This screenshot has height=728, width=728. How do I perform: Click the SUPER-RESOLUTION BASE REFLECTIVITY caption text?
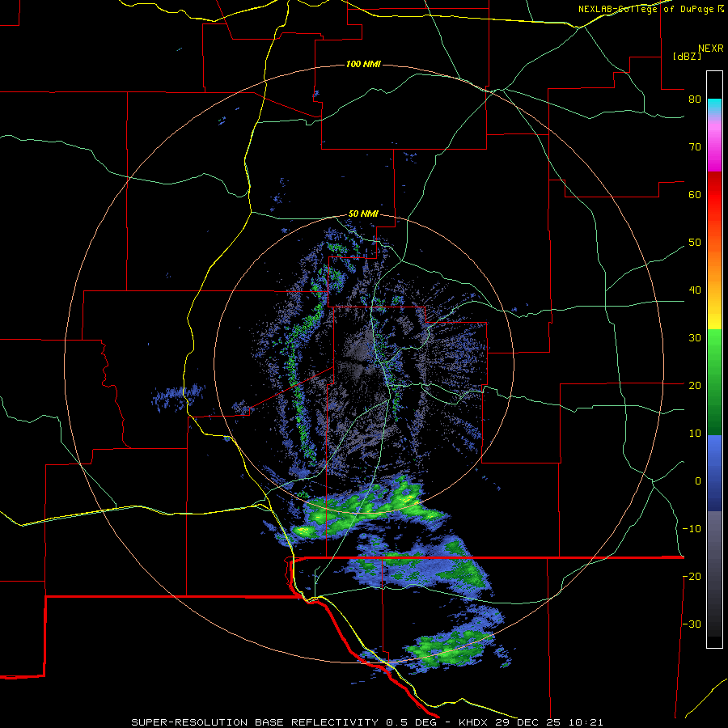tap(255, 722)
